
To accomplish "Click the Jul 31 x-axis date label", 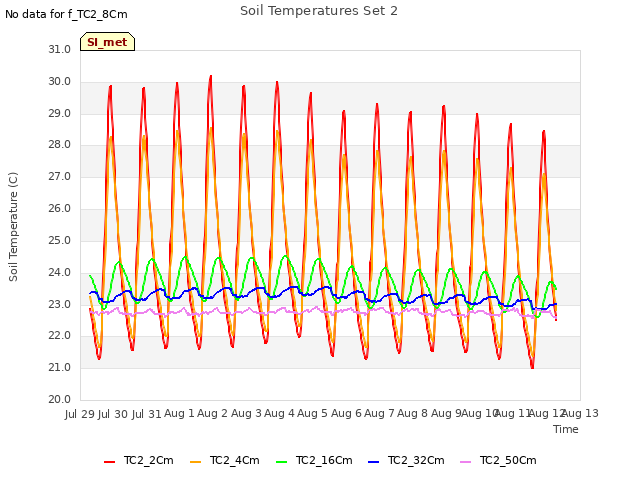I will [147, 414].
